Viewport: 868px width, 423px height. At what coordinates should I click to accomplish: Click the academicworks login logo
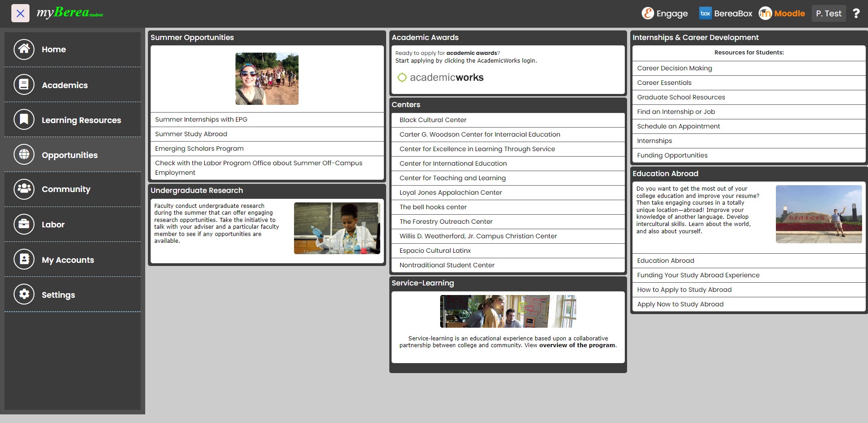pyautogui.click(x=440, y=78)
